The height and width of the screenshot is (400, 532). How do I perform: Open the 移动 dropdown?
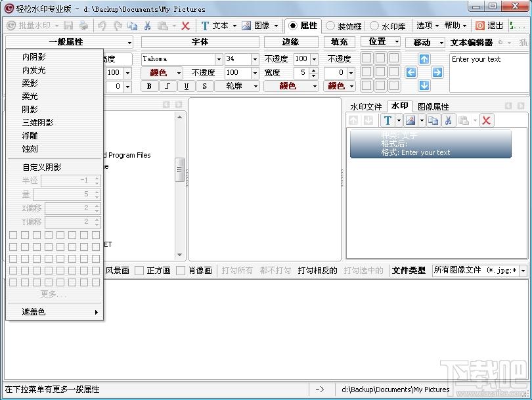coord(425,43)
